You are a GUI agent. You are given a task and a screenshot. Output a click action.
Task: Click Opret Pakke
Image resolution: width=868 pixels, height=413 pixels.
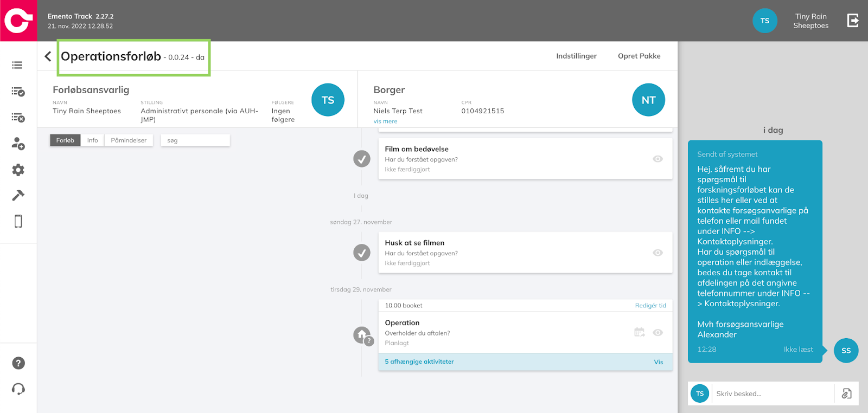point(639,56)
